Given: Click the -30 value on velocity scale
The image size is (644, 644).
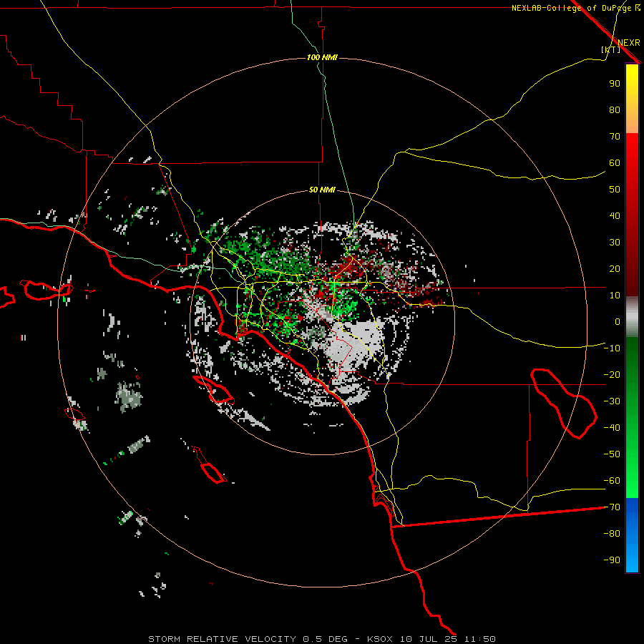Looking at the screenshot, I should click(612, 401).
